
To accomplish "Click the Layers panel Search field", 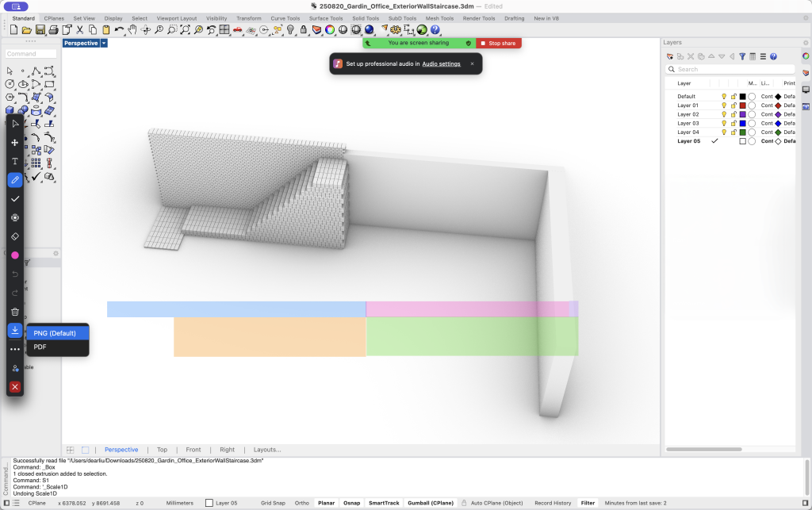I will click(x=730, y=70).
